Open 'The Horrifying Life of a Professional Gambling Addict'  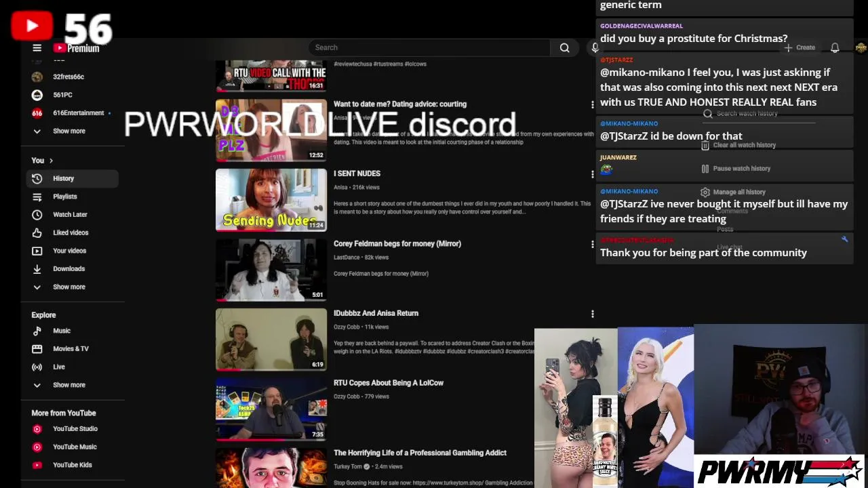pyautogui.click(x=420, y=453)
